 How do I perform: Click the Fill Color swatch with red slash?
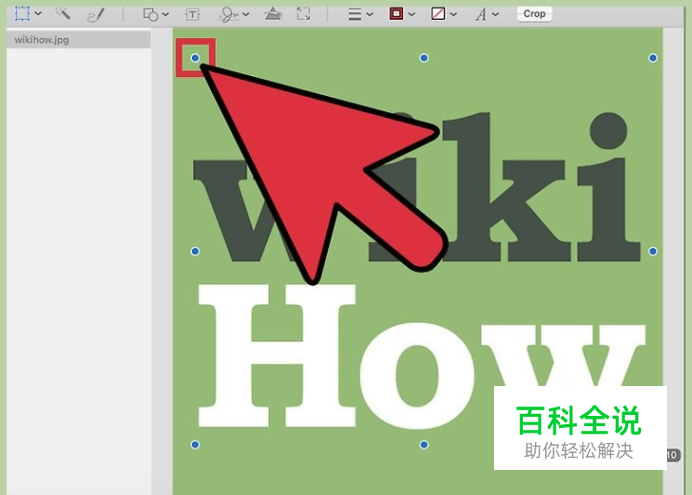coord(438,14)
